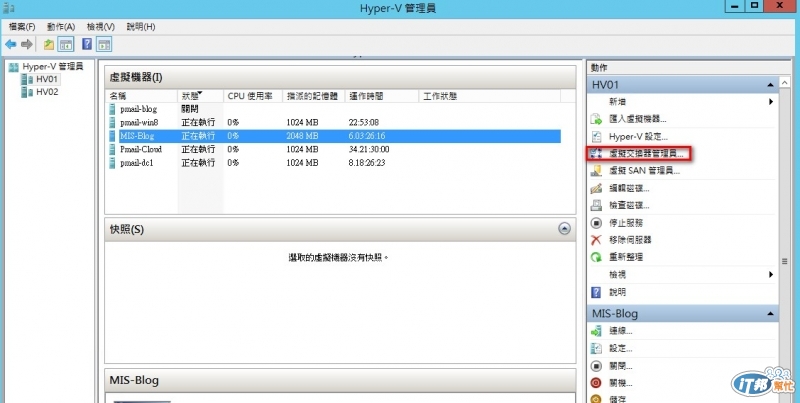This screenshot has width=800, height=403.
Task: Click the Back arrow toolbar icon
Action: click(11, 44)
